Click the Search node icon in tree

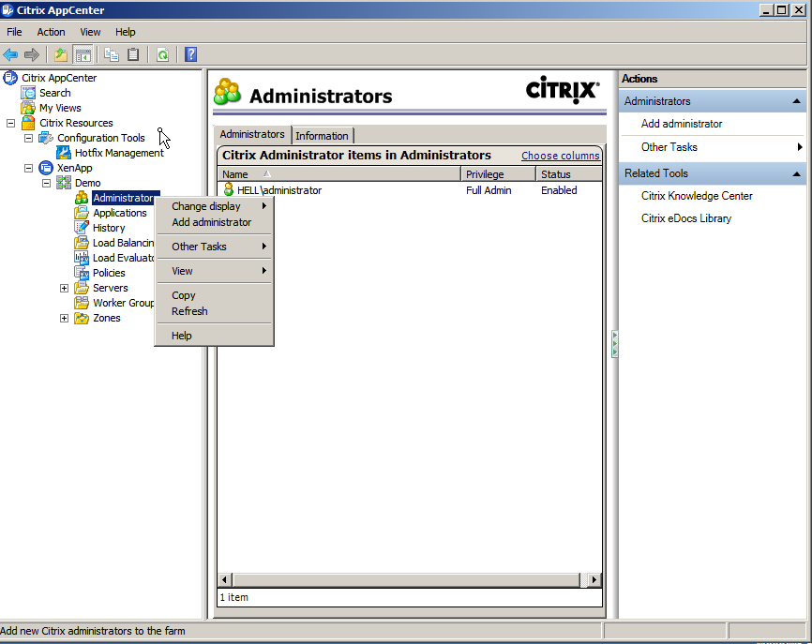point(28,93)
